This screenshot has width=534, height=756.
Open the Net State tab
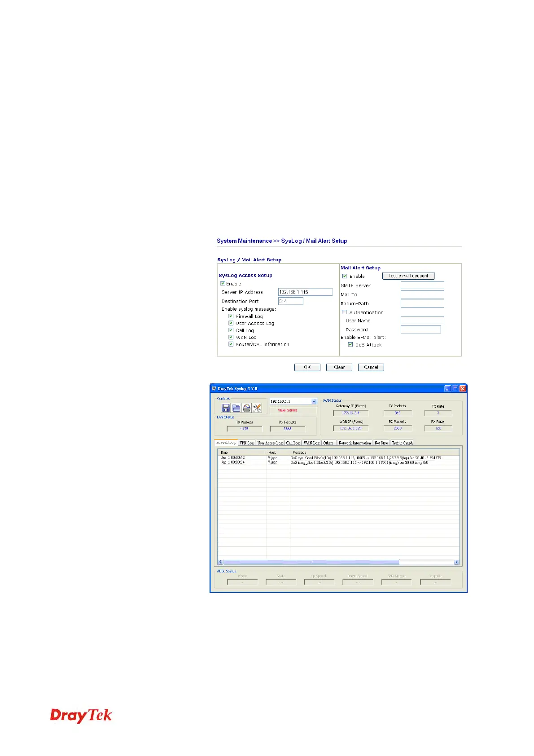381,443
